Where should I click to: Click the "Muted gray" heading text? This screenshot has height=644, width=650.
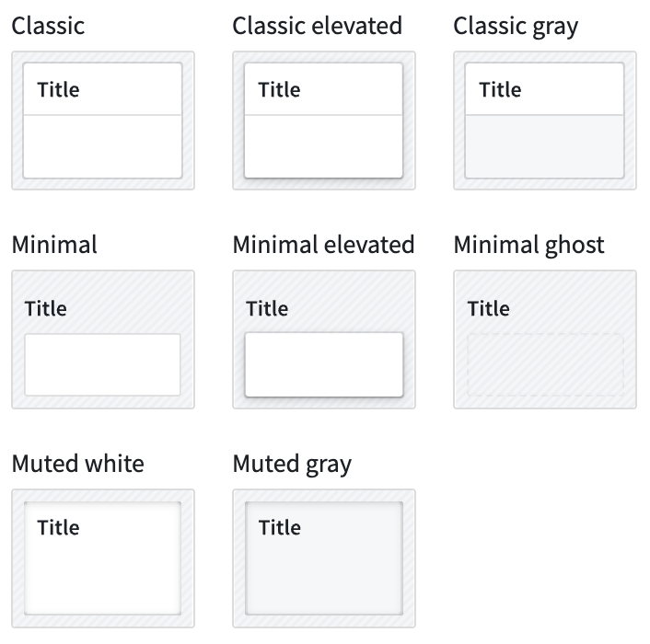pyautogui.click(x=292, y=465)
